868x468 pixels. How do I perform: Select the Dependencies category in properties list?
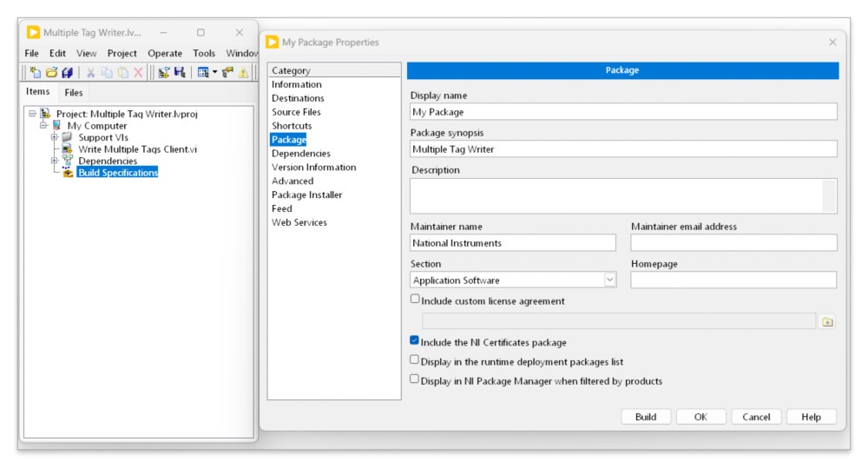tap(300, 154)
